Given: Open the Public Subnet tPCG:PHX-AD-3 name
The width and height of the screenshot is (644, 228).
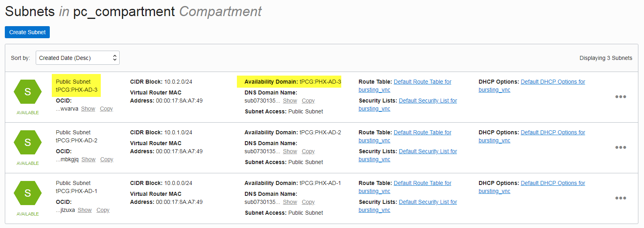Looking at the screenshot, I should click(x=76, y=86).
